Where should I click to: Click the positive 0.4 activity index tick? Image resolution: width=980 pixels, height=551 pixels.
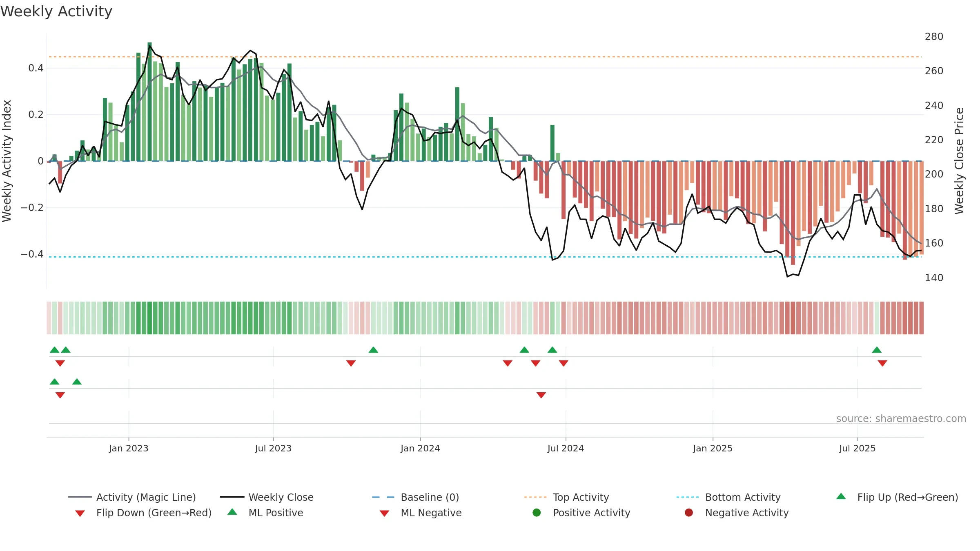(36, 68)
